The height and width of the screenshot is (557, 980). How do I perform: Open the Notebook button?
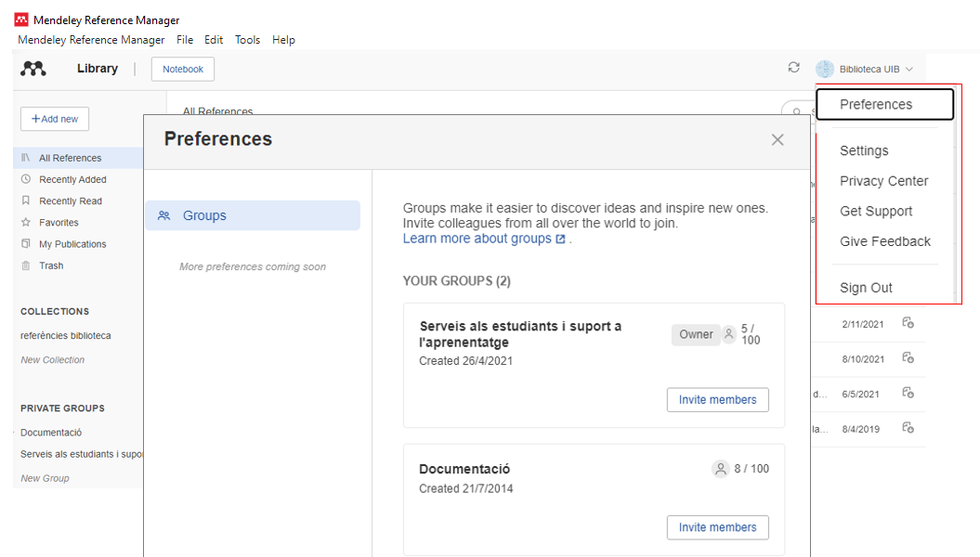click(x=182, y=70)
